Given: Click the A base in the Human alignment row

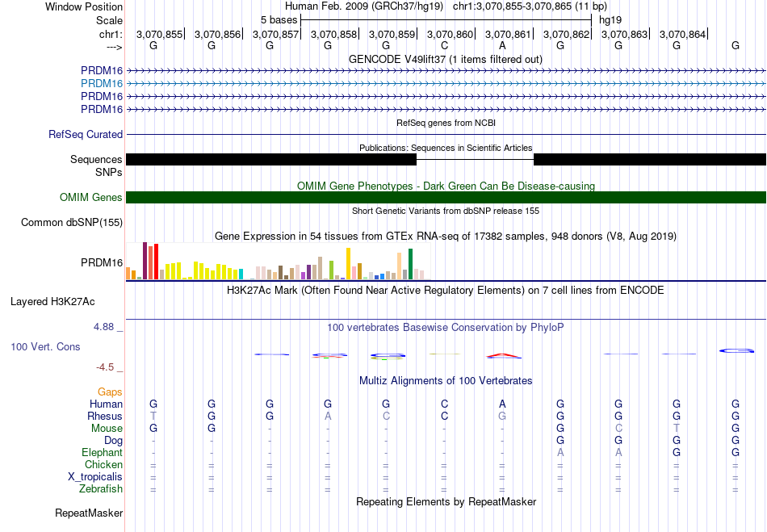Looking at the screenshot, I should point(502,404).
